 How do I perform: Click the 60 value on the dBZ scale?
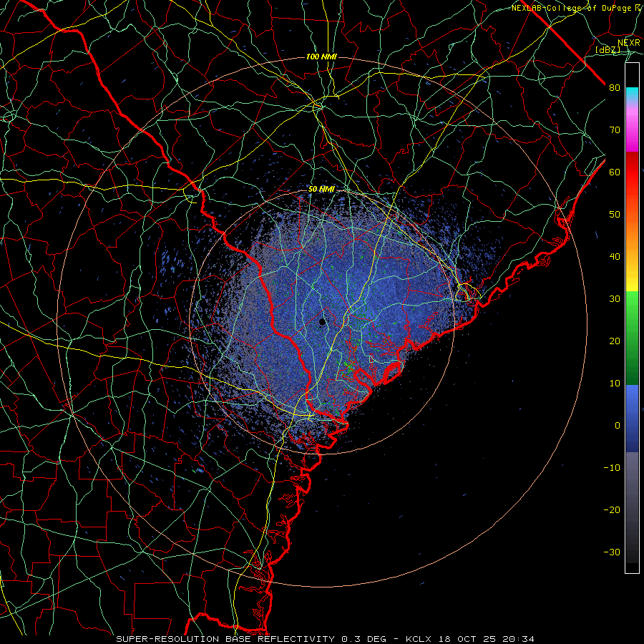[615, 172]
